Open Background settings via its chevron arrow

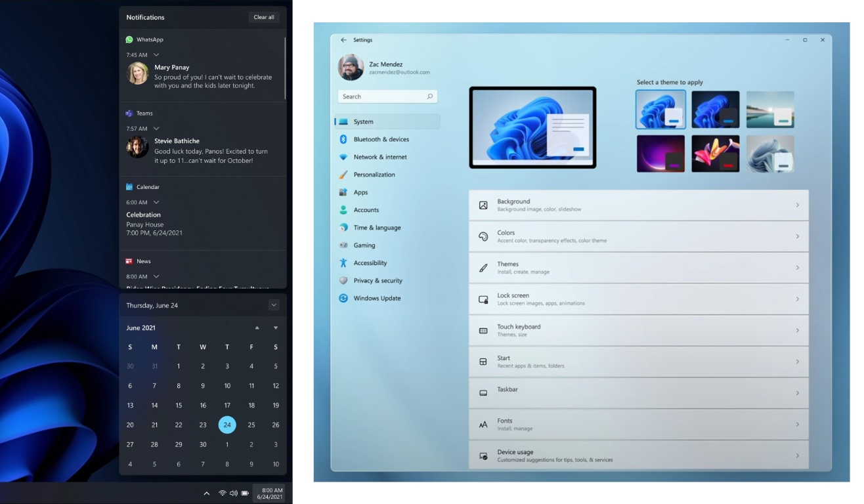click(x=798, y=205)
